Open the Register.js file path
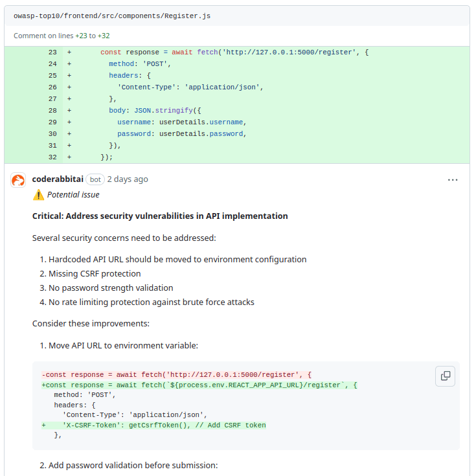 111,16
